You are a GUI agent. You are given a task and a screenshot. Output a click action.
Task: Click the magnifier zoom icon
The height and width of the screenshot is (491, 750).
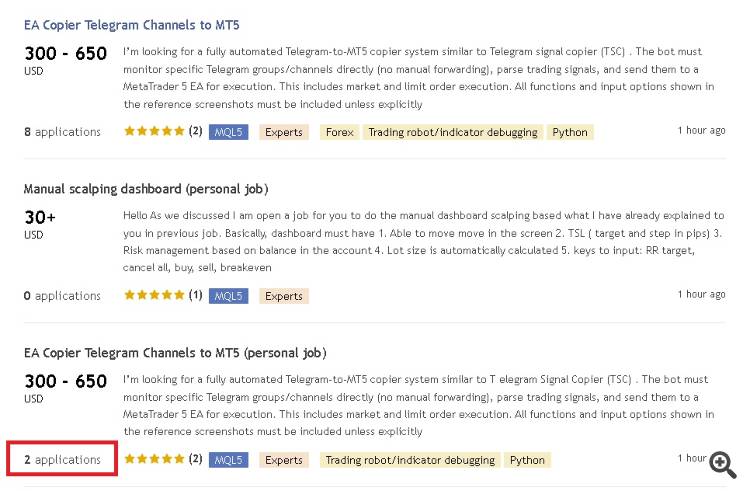[x=723, y=465]
